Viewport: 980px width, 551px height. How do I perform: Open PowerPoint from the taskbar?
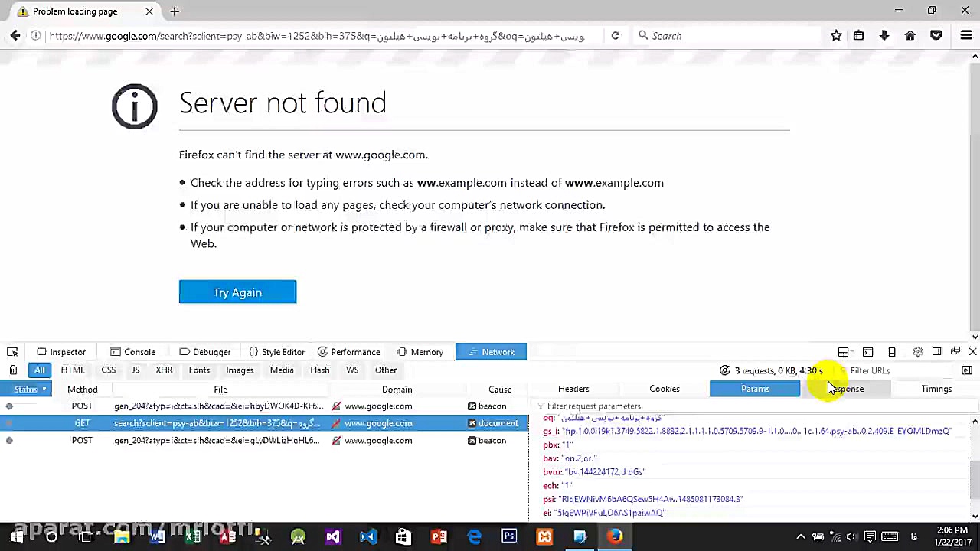click(439, 536)
